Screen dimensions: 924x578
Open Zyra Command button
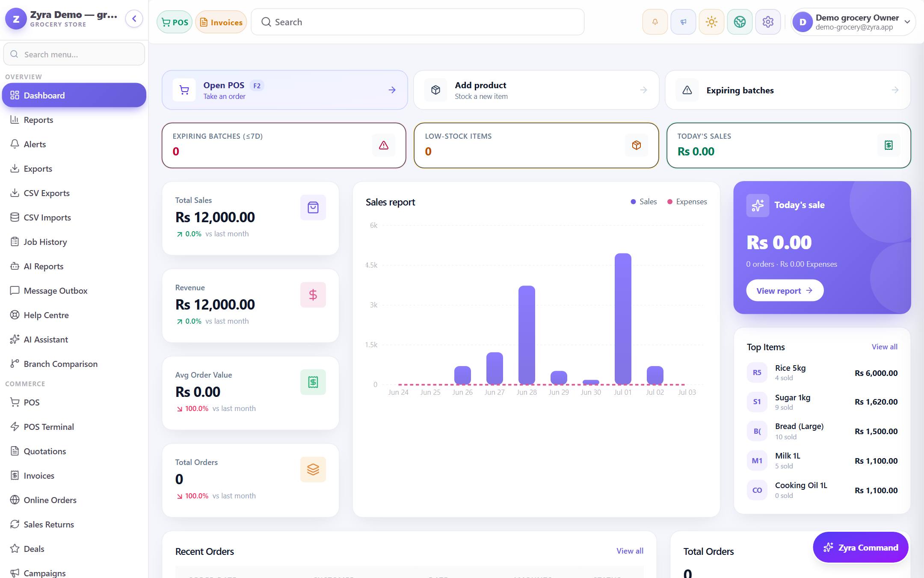(860, 547)
